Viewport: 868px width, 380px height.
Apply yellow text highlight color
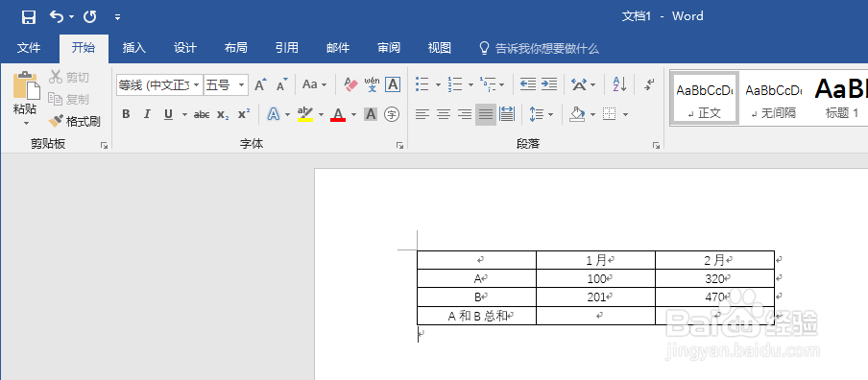tap(305, 114)
